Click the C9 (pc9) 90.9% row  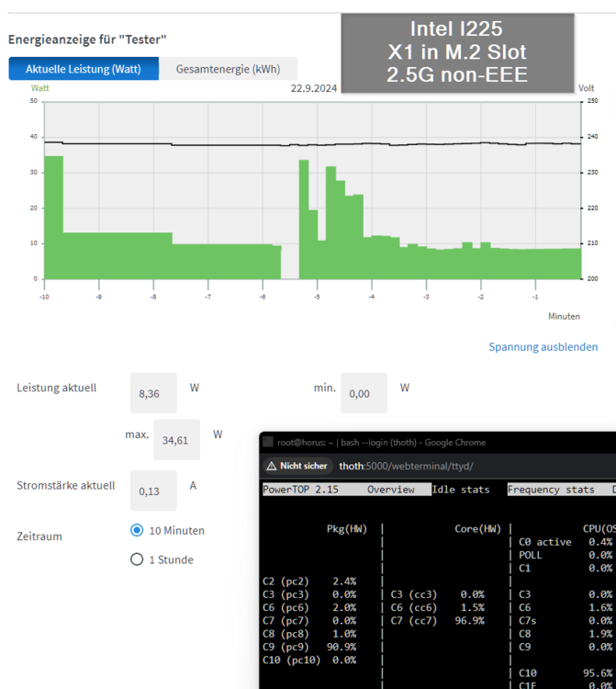pyautogui.click(x=309, y=647)
